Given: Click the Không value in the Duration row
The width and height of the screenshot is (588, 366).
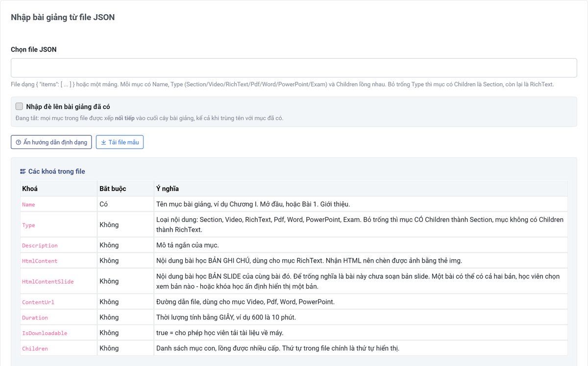Looking at the screenshot, I should [109, 317].
